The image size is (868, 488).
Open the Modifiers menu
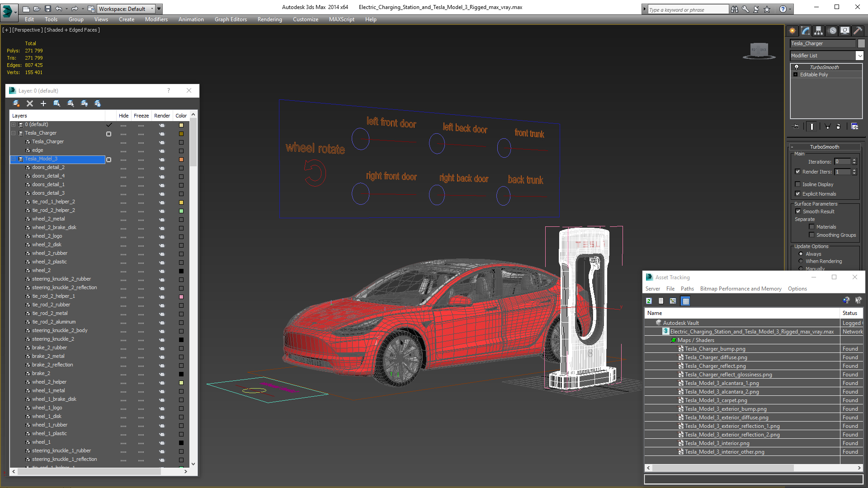coord(156,19)
